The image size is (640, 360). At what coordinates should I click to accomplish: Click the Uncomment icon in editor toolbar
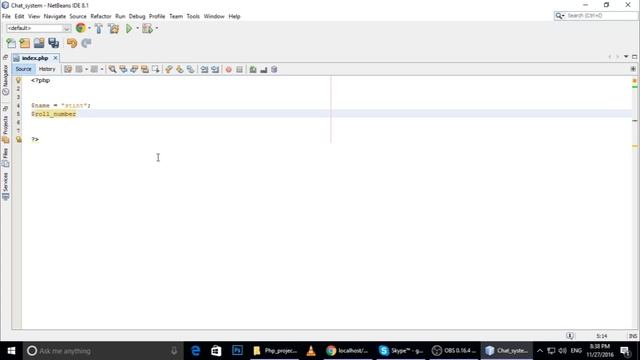(x=264, y=70)
